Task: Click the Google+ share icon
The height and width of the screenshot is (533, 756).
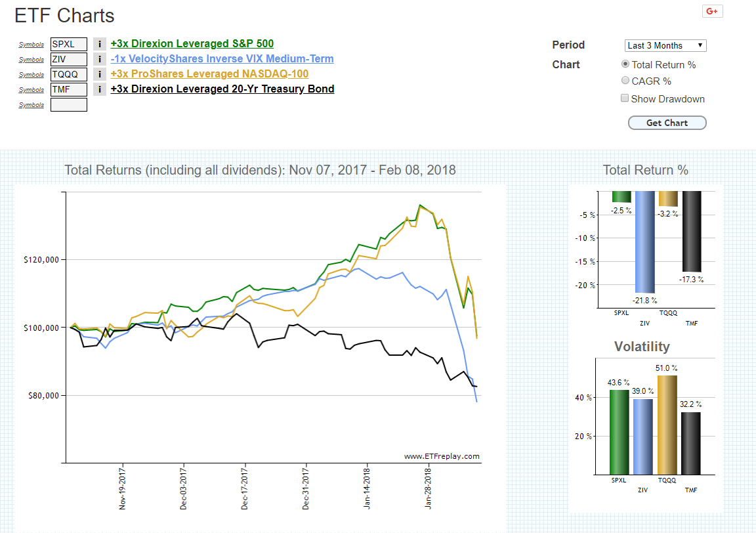Action: pos(712,12)
